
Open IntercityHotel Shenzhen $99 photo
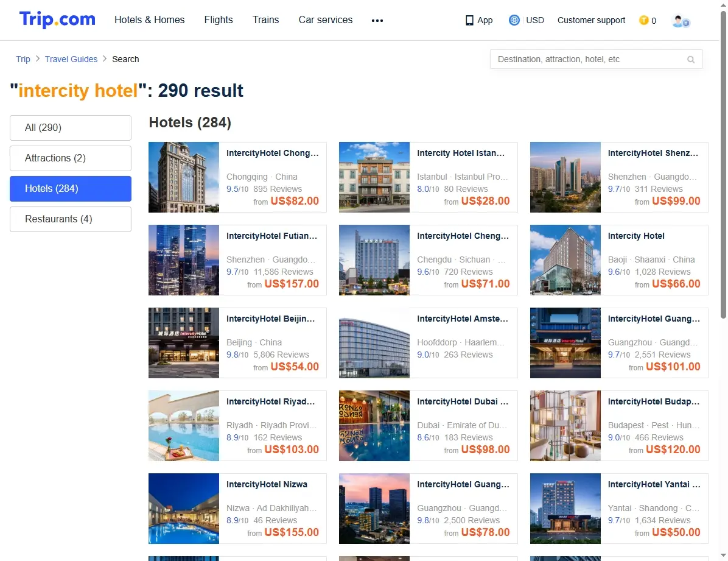point(565,177)
